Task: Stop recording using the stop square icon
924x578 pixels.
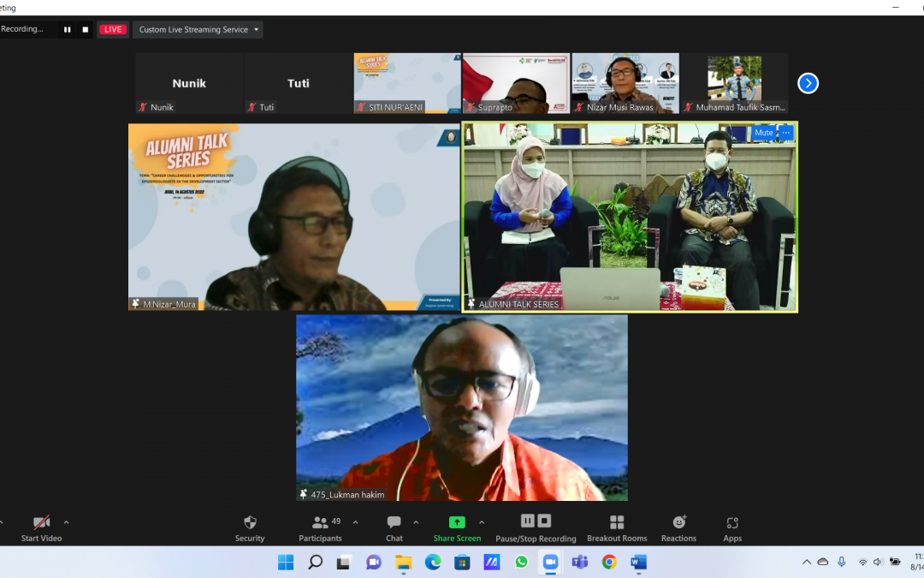Action: click(85, 28)
